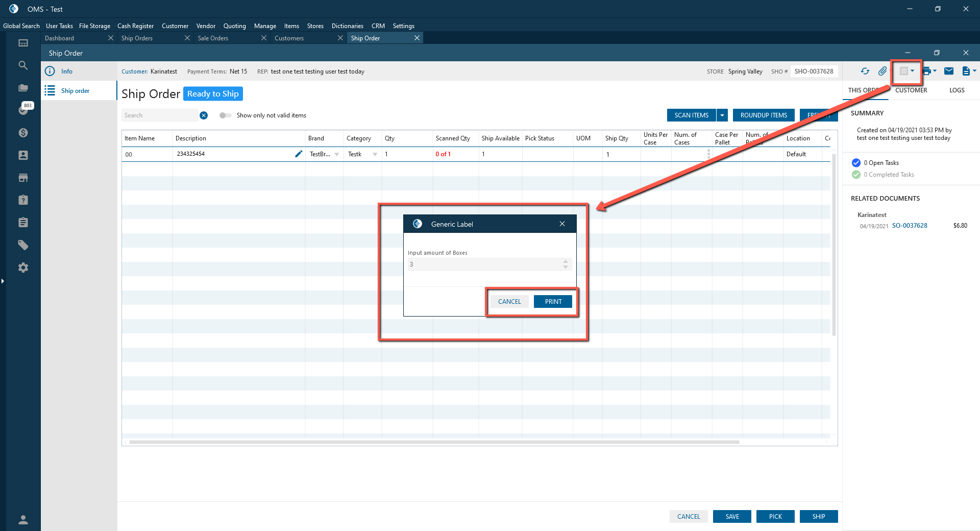This screenshot has height=531, width=980.
Task: Click the horizontal scrollbar under the items table
Action: (x=434, y=442)
